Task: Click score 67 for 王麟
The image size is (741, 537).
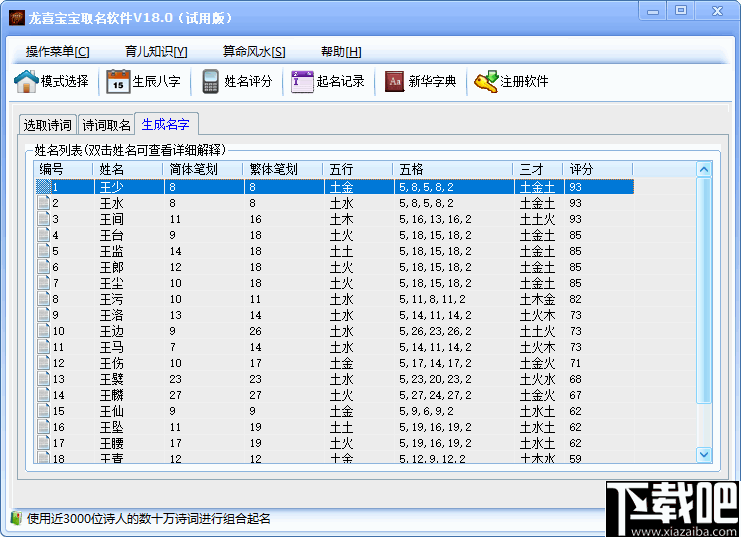Action: click(575, 395)
